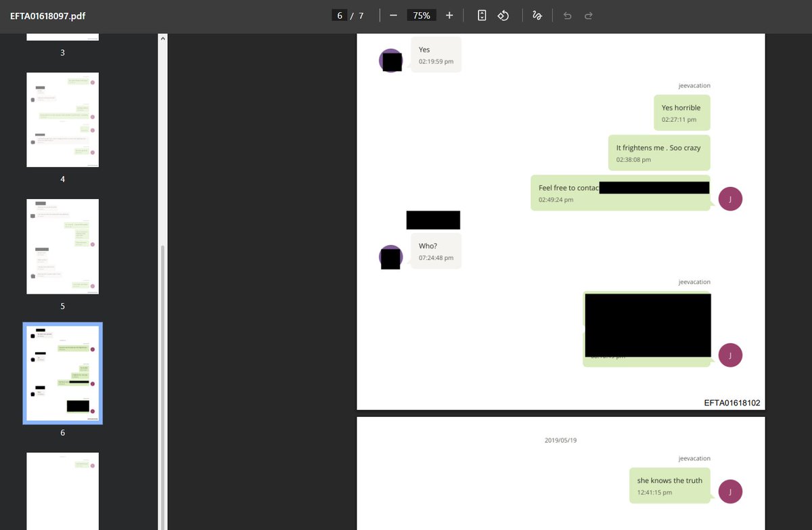This screenshot has height=530, width=812.
Task: Click the file name EFTA01618097.pdf
Action: (x=47, y=16)
